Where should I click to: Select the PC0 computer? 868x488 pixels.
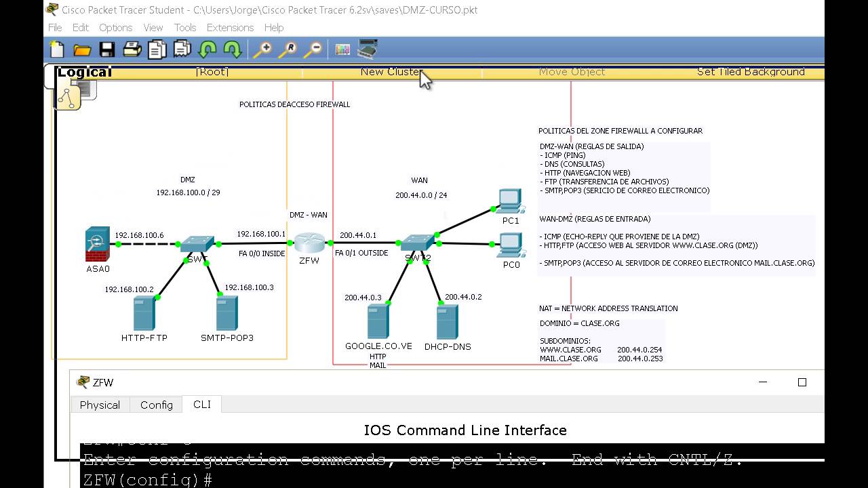(x=510, y=245)
